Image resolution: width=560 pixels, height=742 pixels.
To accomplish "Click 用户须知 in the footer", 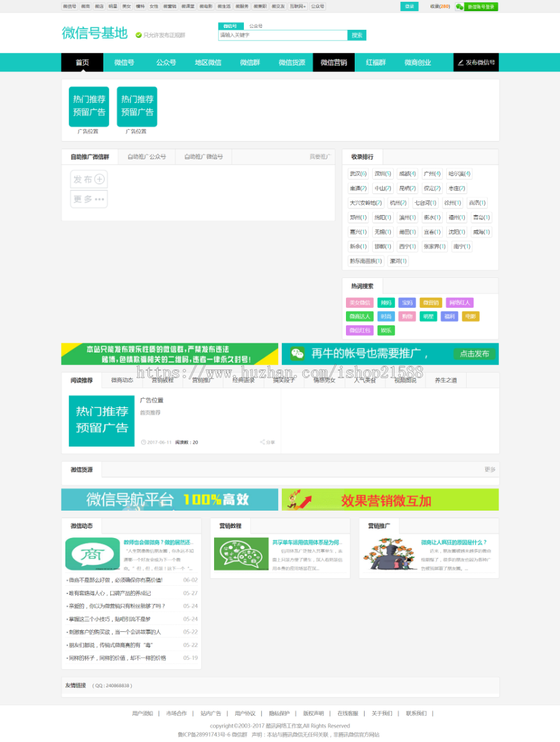I will click(142, 713).
